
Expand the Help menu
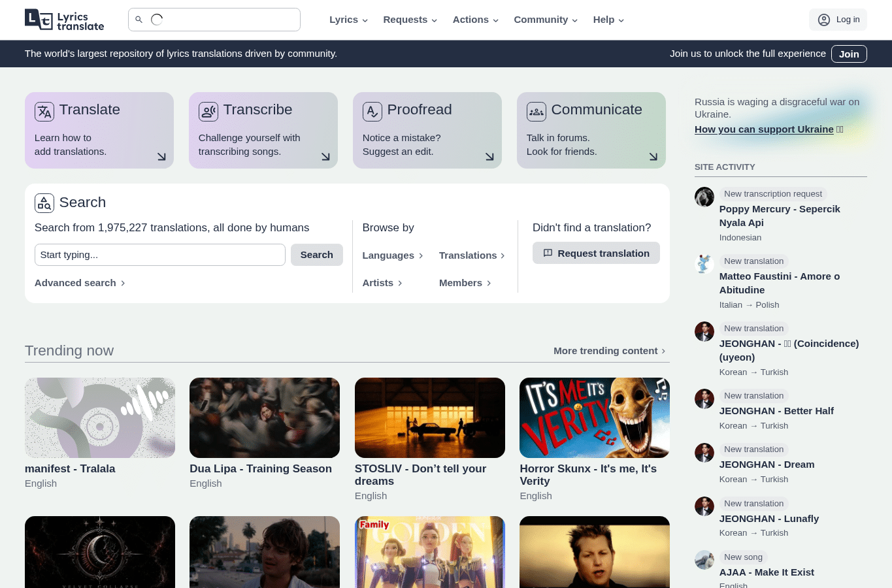tap(608, 20)
